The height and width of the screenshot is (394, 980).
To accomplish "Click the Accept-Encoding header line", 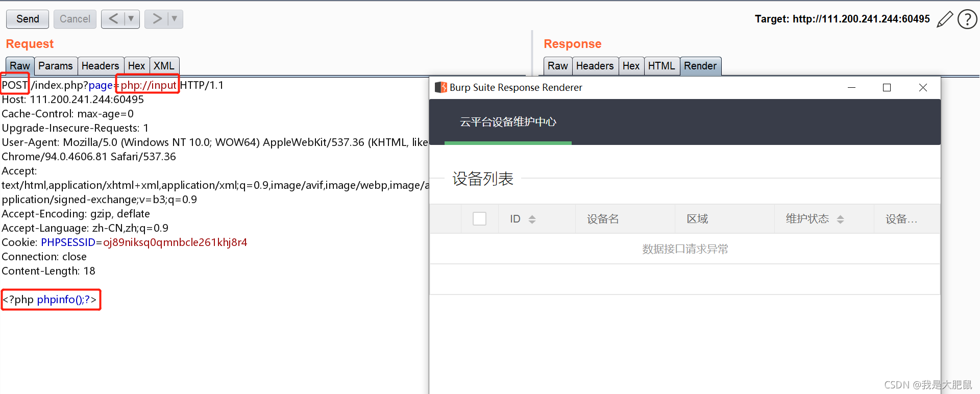I will (76, 214).
